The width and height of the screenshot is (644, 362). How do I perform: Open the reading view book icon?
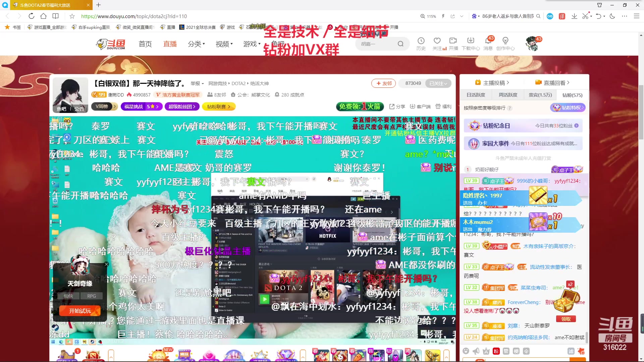point(56,16)
